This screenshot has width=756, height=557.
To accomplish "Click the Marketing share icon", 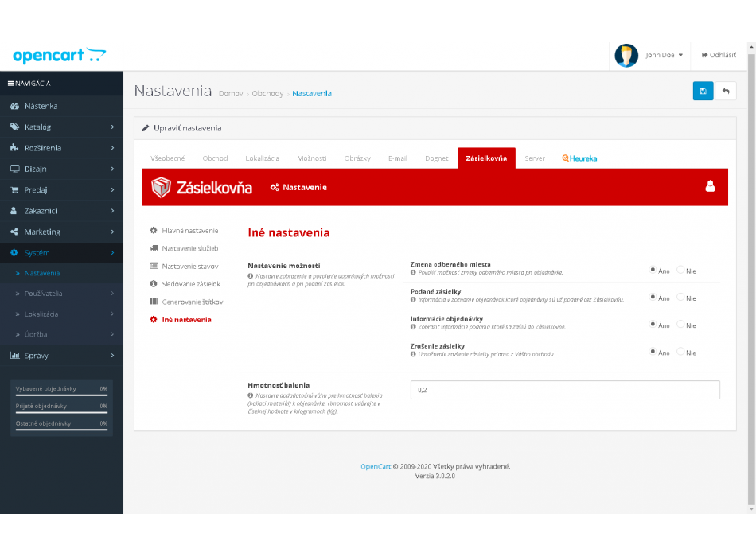I will pos(14,232).
